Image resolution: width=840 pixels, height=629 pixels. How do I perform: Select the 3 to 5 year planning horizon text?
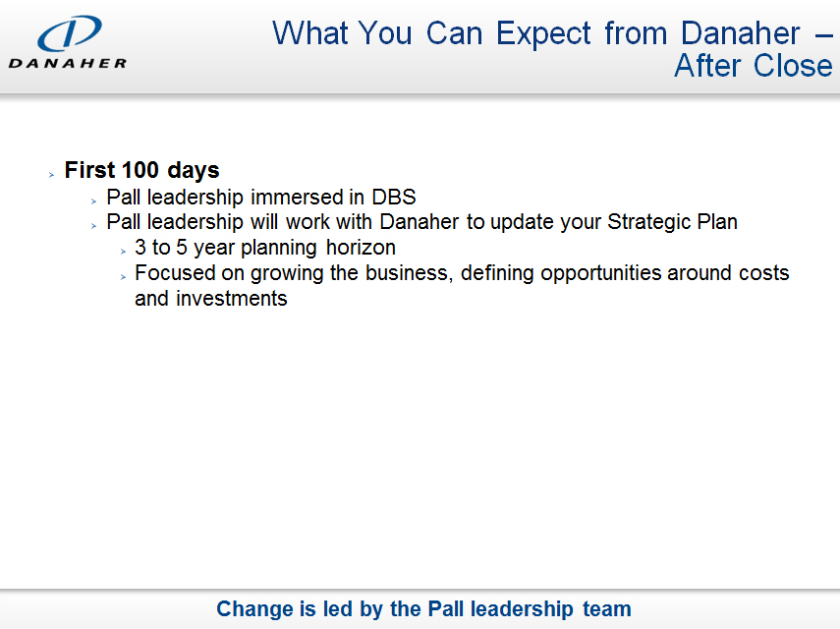pyautogui.click(x=264, y=248)
